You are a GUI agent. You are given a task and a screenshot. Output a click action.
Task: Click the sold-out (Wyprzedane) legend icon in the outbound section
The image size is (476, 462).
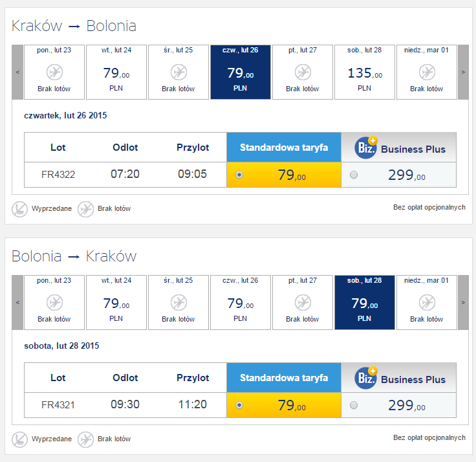pos(19,208)
